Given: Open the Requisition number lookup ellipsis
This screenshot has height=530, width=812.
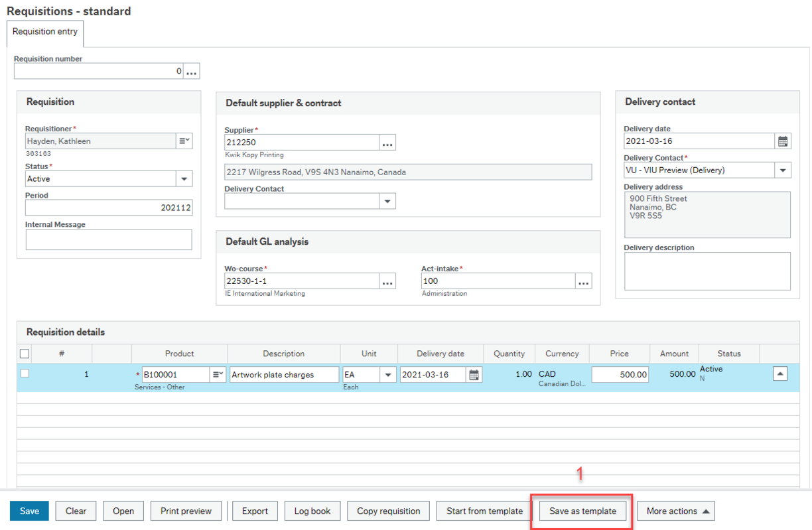Looking at the screenshot, I should coord(192,71).
